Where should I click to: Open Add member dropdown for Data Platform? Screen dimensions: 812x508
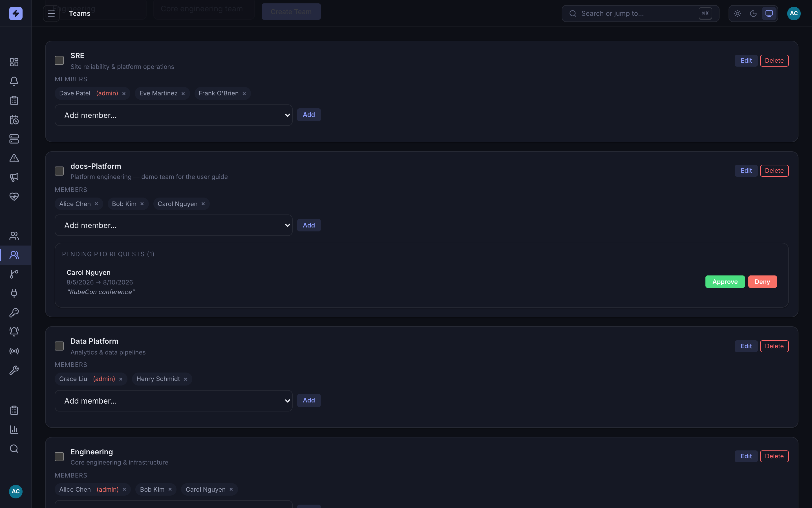[x=173, y=401]
